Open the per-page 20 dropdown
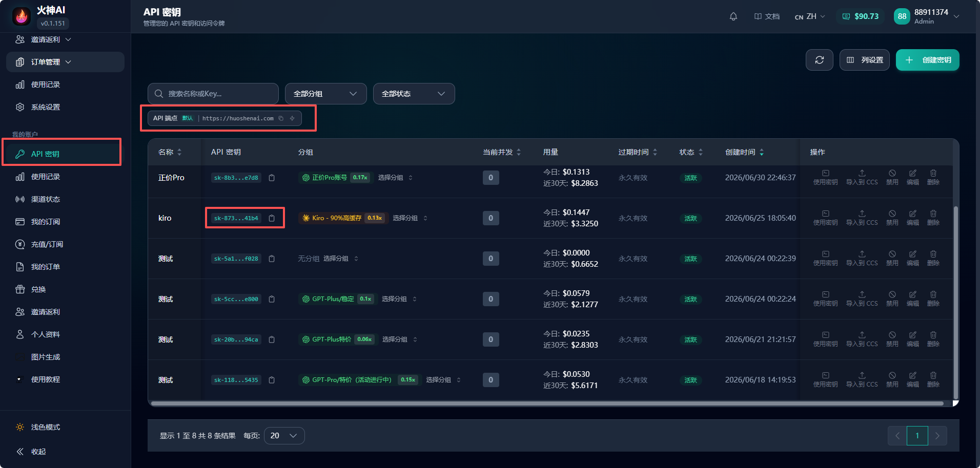Image resolution: width=980 pixels, height=468 pixels. [x=284, y=436]
